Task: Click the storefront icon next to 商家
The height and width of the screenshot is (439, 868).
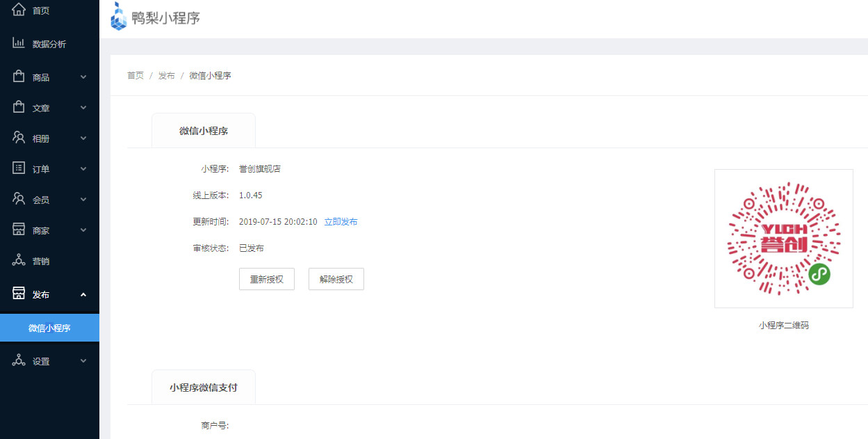Action: click(x=19, y=230)
